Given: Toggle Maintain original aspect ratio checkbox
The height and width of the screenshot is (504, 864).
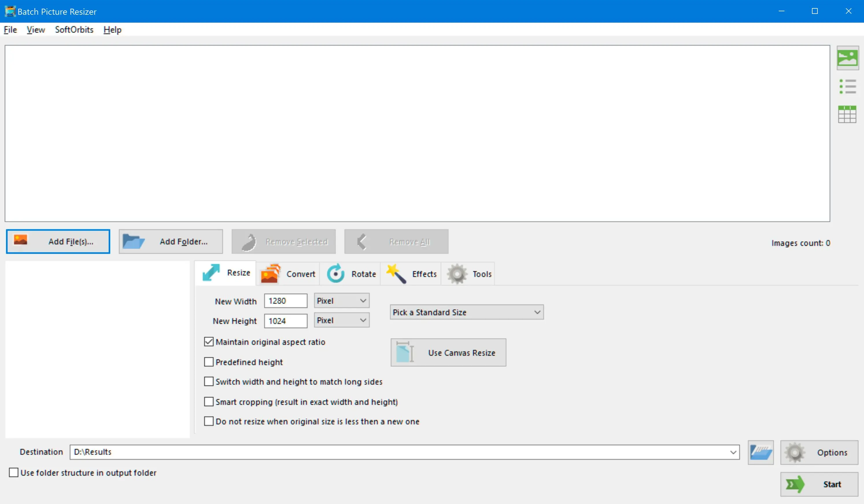Looking at the screenshot, I should coord(209,341).
